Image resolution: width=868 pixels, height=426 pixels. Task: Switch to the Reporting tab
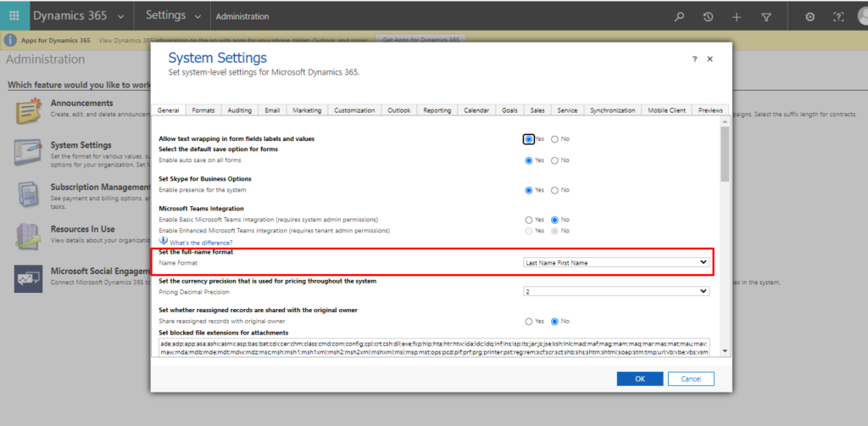pyautogui.click(x=437, y=110)
